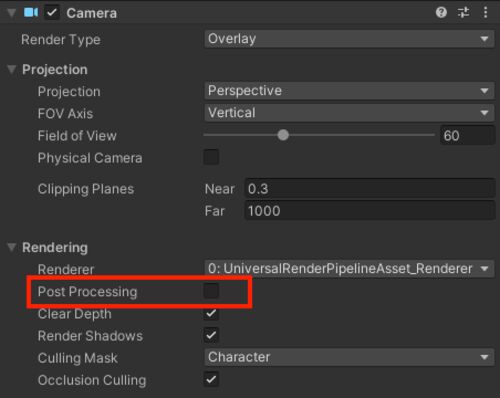The image size is (500, 398).
Task: Click the Near clipping plane field
Action: pyautogui.click(x=370, y=189)
